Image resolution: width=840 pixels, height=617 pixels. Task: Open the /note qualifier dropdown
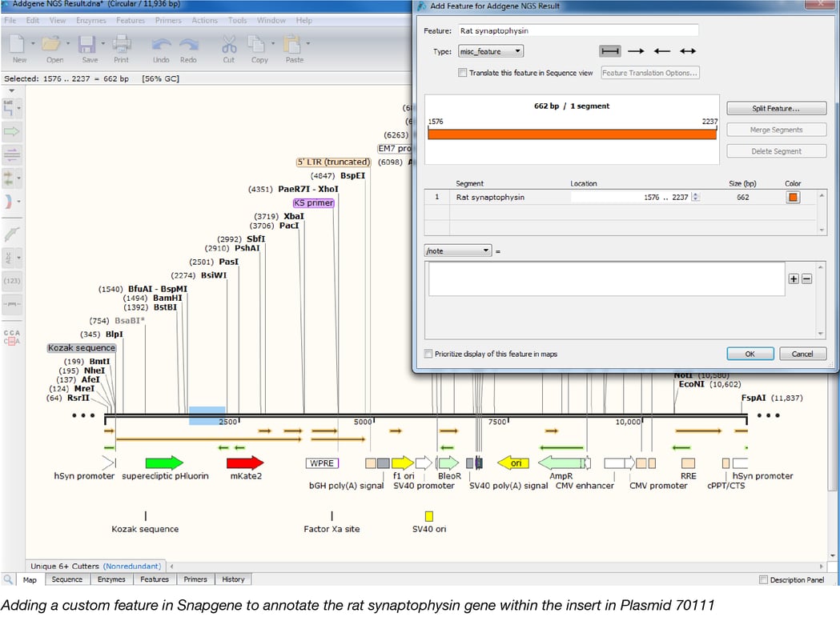click(x=457, y=250)
